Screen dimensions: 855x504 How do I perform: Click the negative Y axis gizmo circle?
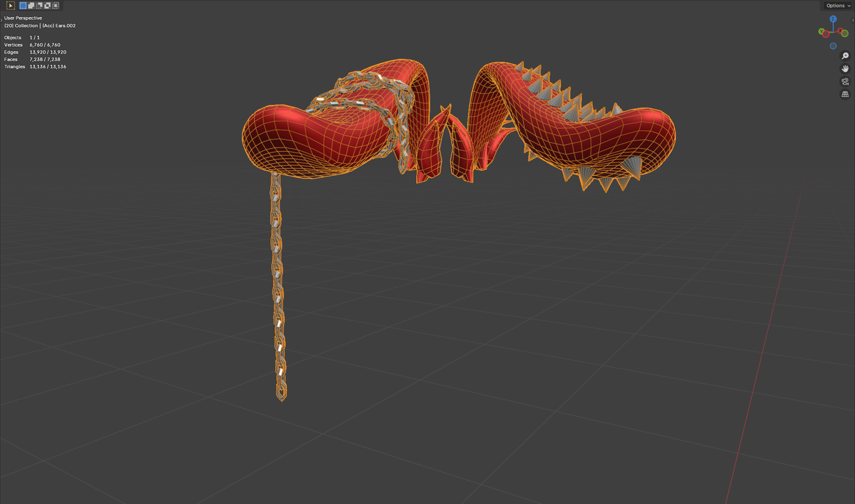[x=845, y=34]
